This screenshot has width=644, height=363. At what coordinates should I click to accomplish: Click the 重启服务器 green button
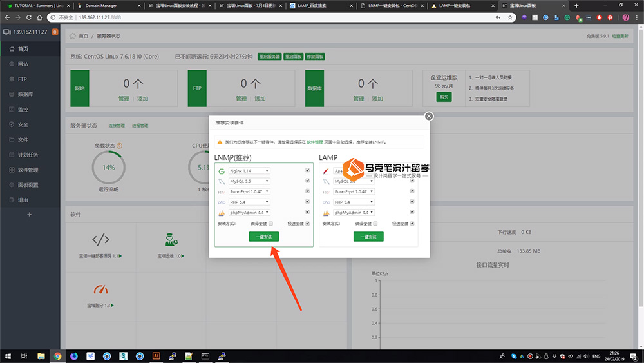click(x=269, y=57)
